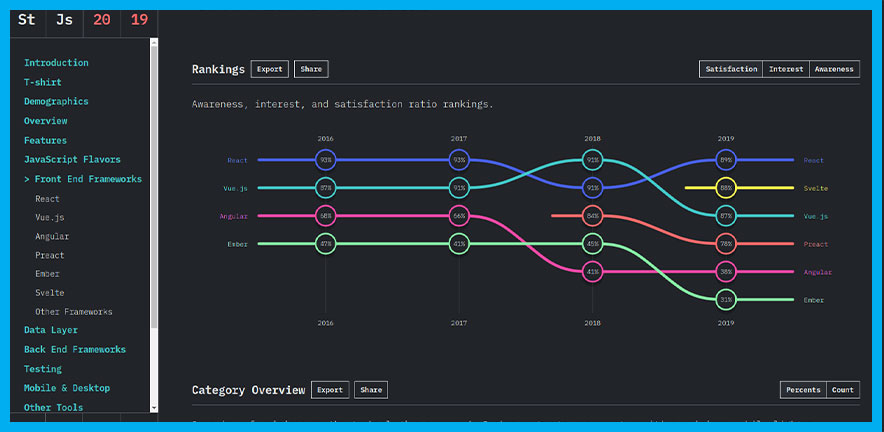This screenshot has height=432, width=884.
Task: Select Vue.js 2019 node showing 87%
Action: pos(726,215)
